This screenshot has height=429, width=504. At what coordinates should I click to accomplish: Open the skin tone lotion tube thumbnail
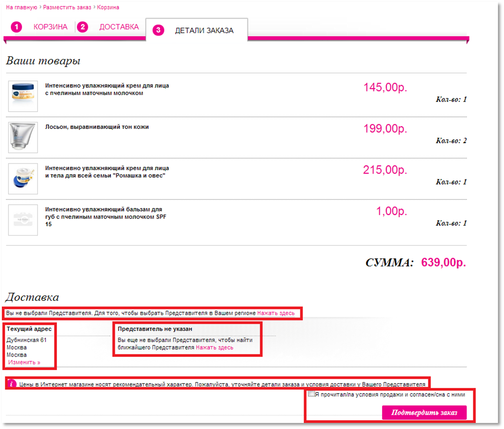23,137
